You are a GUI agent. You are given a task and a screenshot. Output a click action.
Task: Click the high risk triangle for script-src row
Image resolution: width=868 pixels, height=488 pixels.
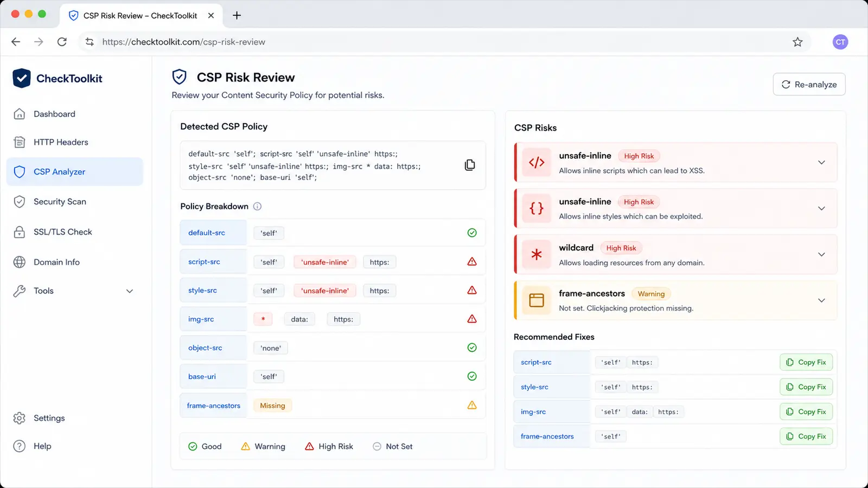pyautogui.click(x=472, y=261)
